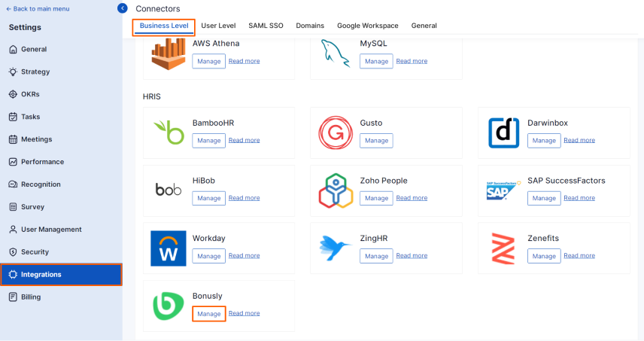Click the Recognition icon in sidebar
Image resolution: width=644 pixels, height=341 pixels.
[13, 184]
